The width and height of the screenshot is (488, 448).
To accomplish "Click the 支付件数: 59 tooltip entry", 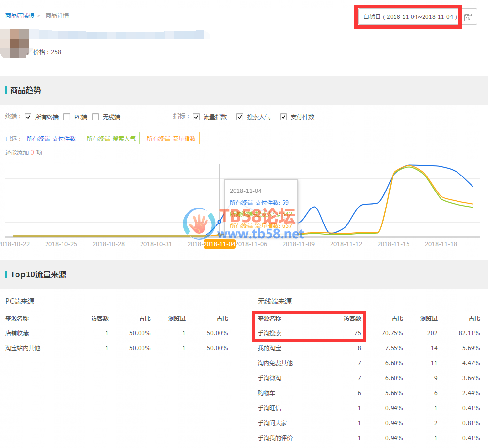I will pyautogui.click(x=259, y=202).
